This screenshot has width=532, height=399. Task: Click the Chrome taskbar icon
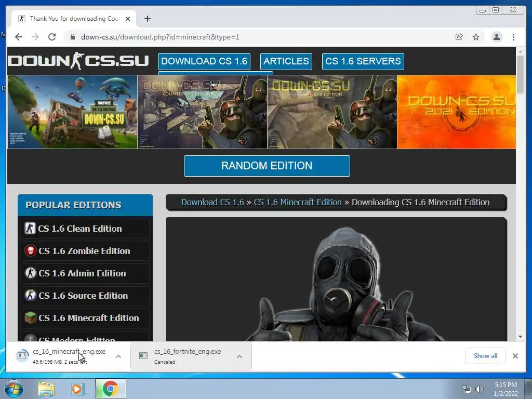point(110,389)
